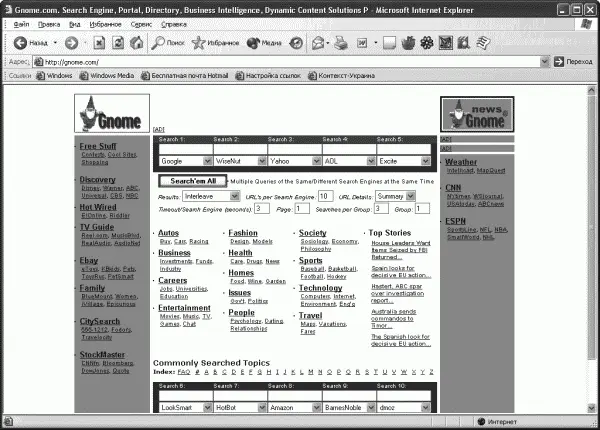The width and height of the screenshot is (600, 430).
Task: Open the Избранное menu
Action: pos(105,24)
